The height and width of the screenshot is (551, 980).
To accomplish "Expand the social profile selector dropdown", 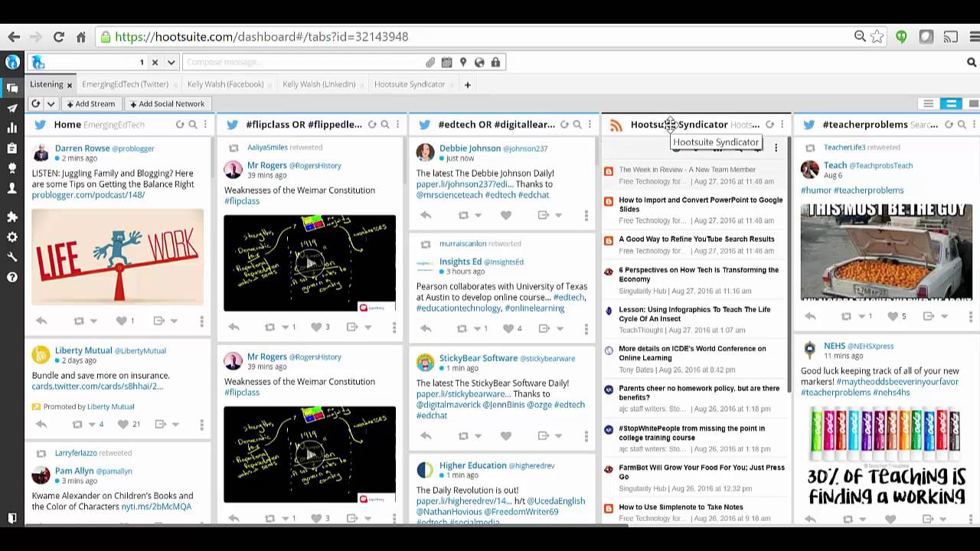I will [170, 62].
